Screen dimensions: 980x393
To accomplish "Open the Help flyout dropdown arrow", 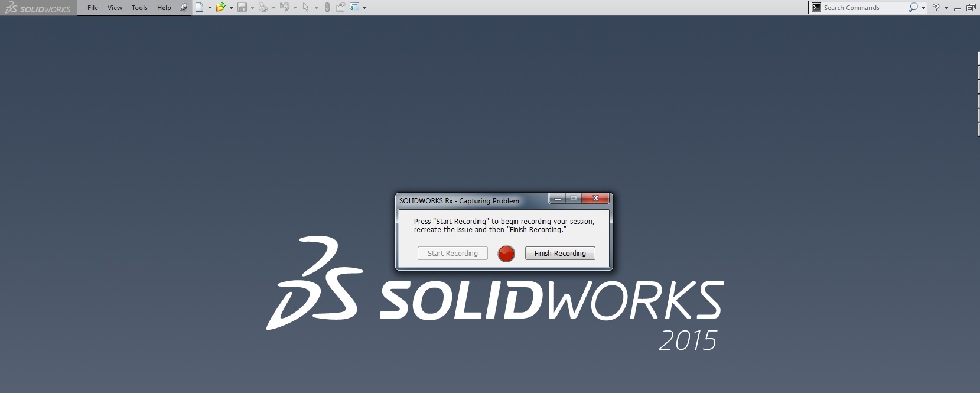I will pos(946,8).
